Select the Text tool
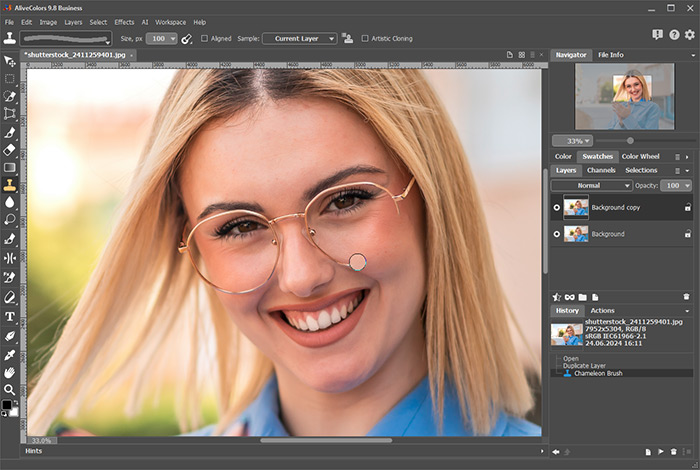 pyautogui.click(x=9, y=316)
